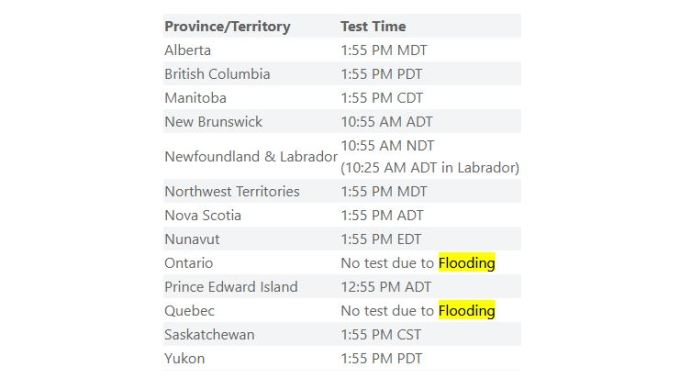Select the Yukon territory name
Image resolution: width=680 pixels, height=378 pixels.
click(185, 358)
